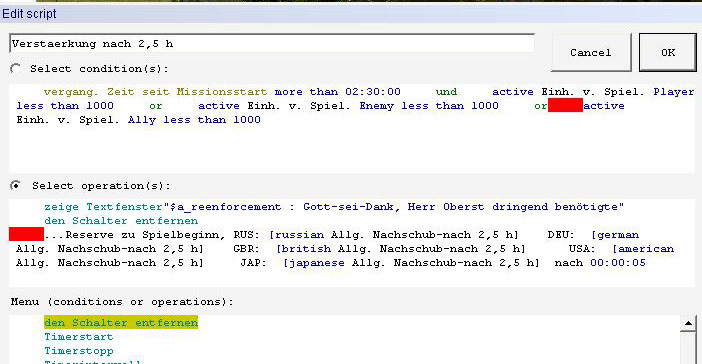Choose 'Timerstopp' from the menu list
The image size is (702, 364).
click(79, 351)
